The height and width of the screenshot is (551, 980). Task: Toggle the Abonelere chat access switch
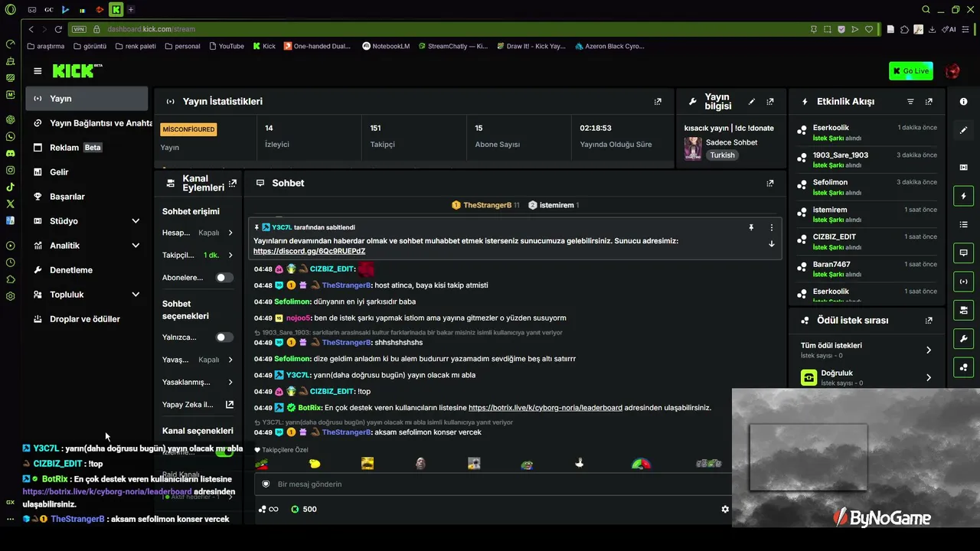pos(224,278)
